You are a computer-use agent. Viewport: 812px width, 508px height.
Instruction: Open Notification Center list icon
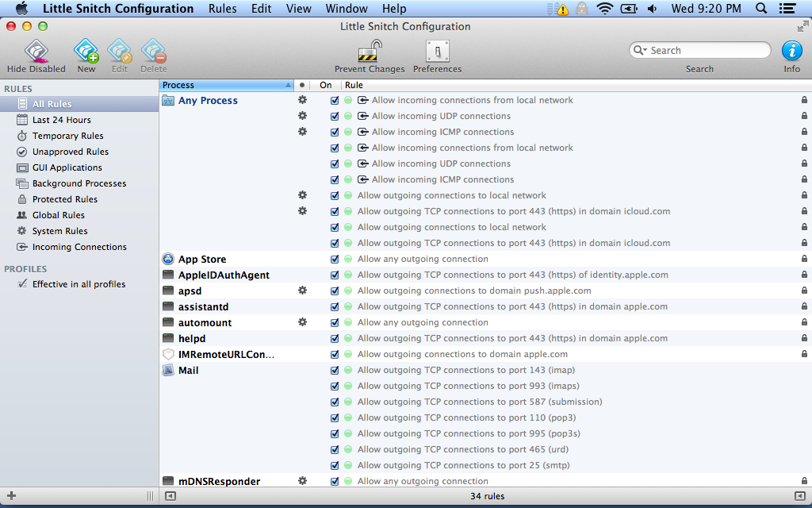(787, 9)
